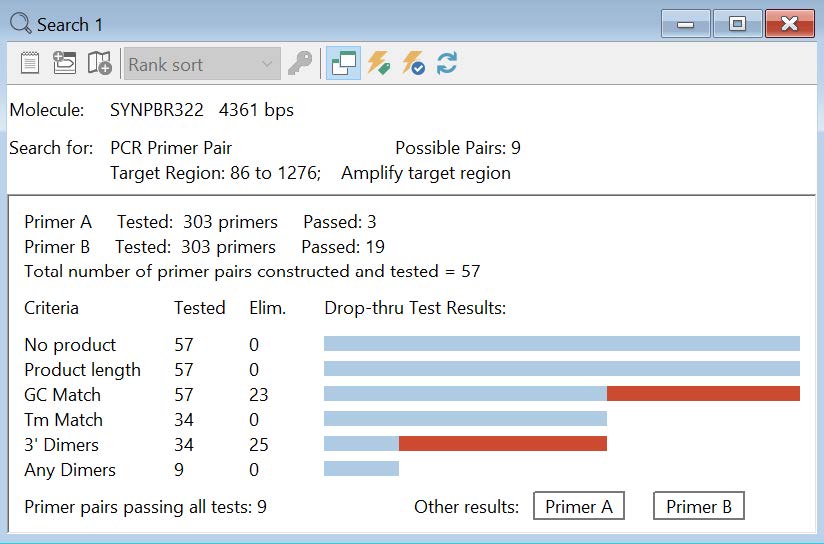Image resolution: width=824 pixels, height=544 pixels.
Task: Open the notepad report icon
Action: pos(30,64)
